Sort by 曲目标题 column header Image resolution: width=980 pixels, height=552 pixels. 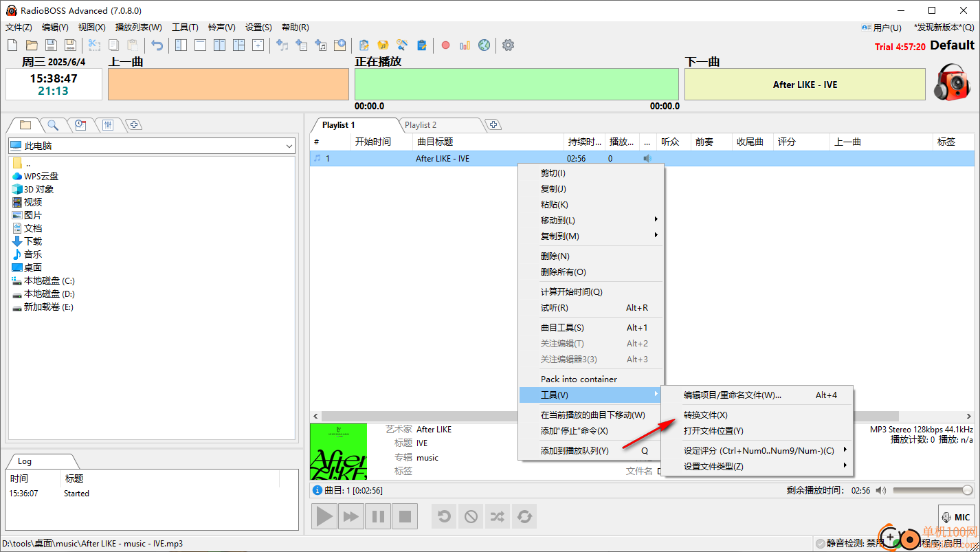pyautogui.click(x=488, y=142)
